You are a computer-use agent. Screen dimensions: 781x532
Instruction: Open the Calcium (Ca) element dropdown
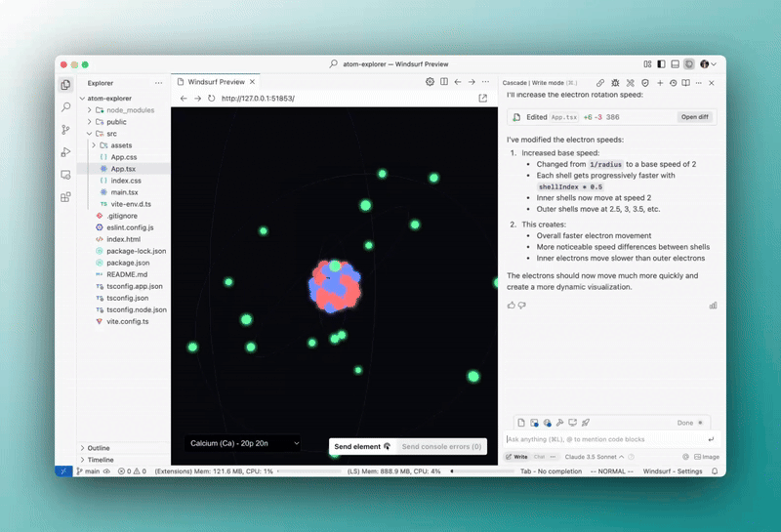pyautogui.click(x=242, y=443)
